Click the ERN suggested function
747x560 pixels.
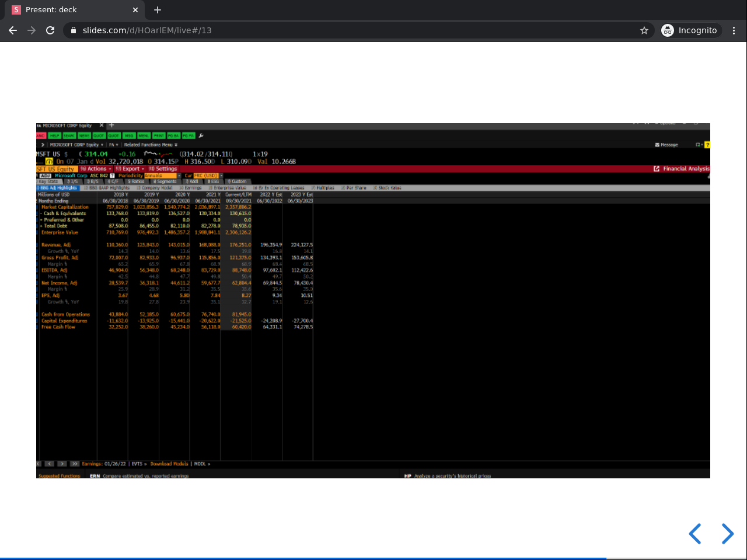tap(139, 476)
